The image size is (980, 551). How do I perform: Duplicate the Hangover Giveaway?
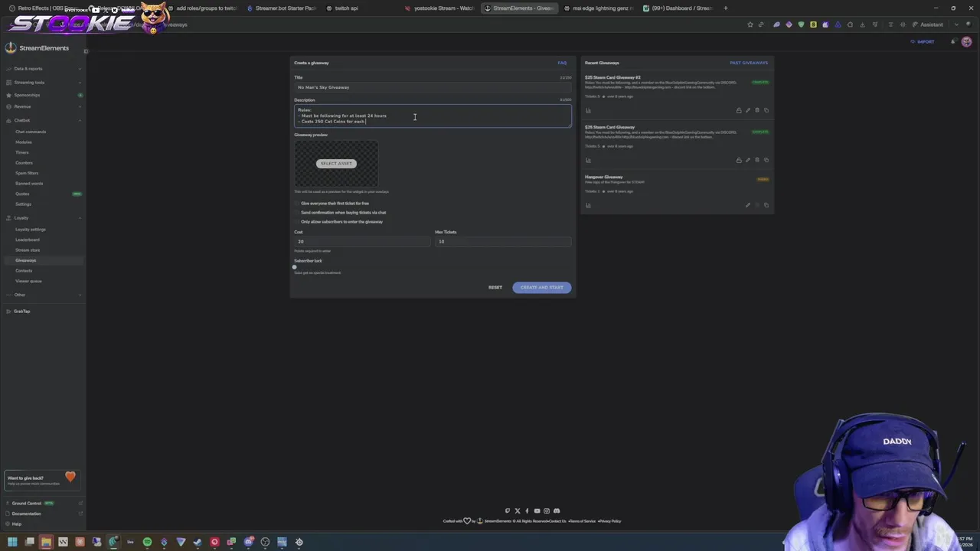(766, 205)
